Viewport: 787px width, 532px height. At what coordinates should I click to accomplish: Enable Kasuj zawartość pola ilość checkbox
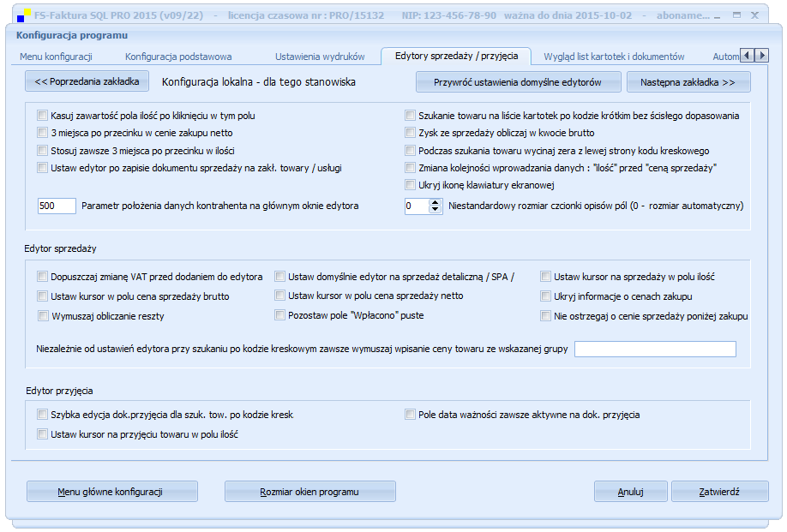tap(42, 116)
